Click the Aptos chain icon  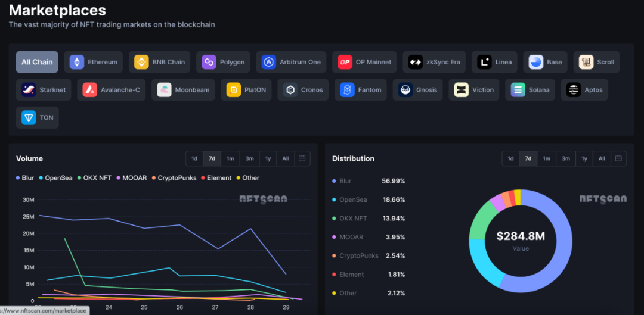pyautogui.click(x=574, y=90)
